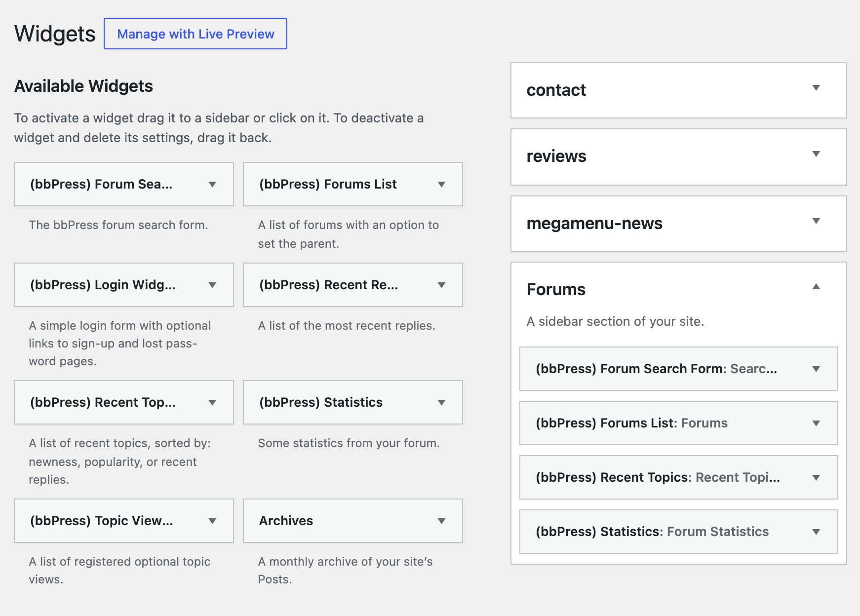860x616 pixels.
Task: Select (bbPress) Forum Sea... available widget title
Action: pyautogui.click(x=101, y=184)
